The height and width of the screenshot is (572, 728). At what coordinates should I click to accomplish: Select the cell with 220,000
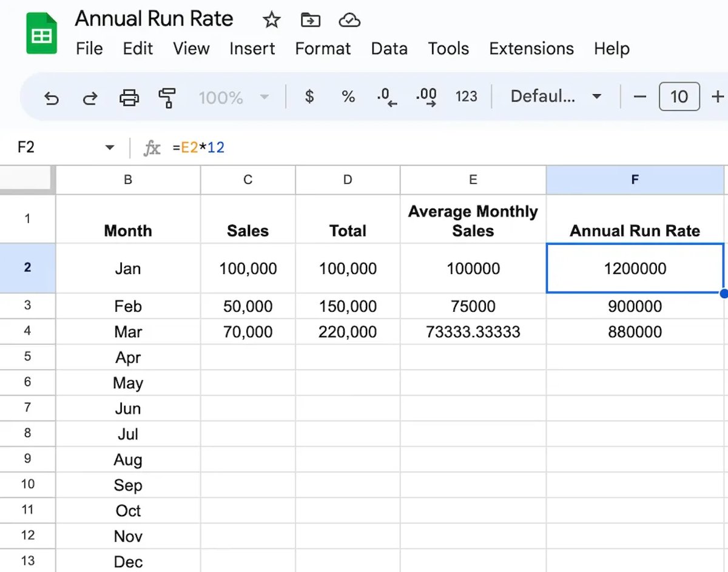click(x=348, y=331)
